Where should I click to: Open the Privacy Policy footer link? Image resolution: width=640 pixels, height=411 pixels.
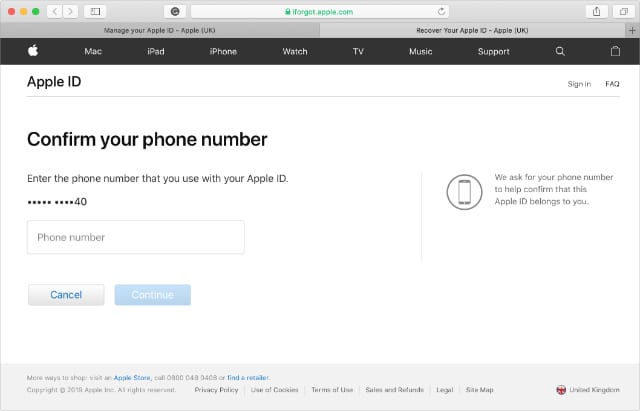click(x=216, y=390)
